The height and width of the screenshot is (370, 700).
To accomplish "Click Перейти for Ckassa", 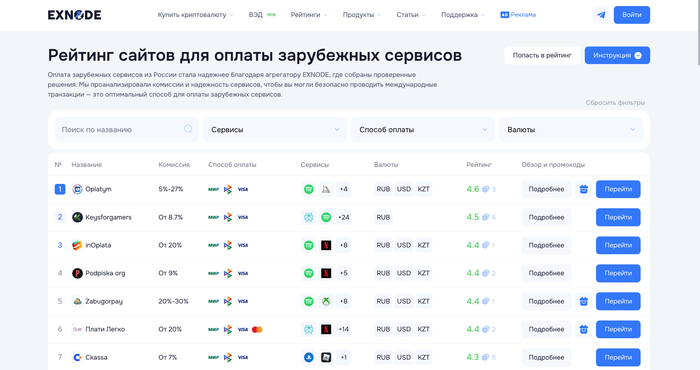I will pos(618,357).
